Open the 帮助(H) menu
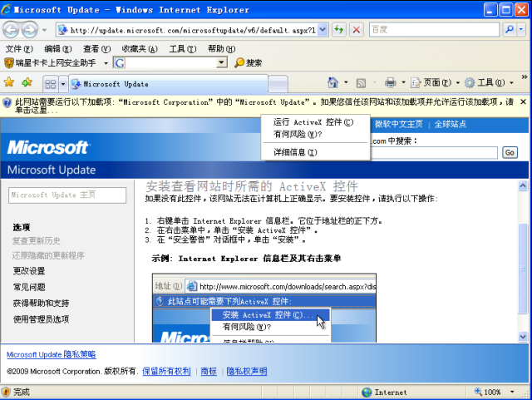 pos(222,49)
